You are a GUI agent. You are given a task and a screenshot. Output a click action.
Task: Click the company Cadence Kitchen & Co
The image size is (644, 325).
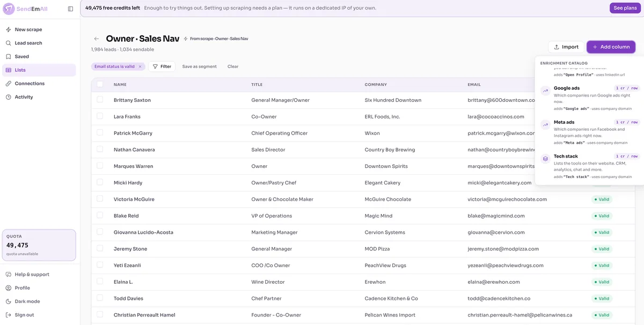tap(391, 298)
